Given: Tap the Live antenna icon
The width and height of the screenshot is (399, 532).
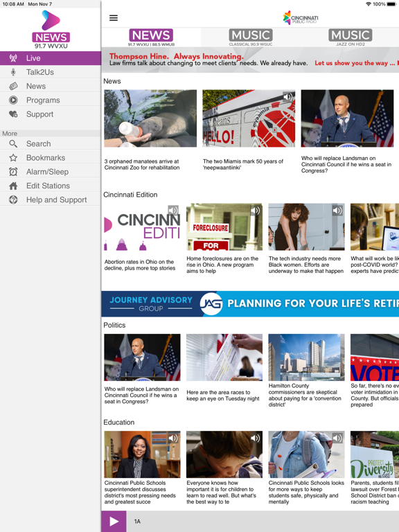Looking at the screenshot, I should click(x=13, y=58).
